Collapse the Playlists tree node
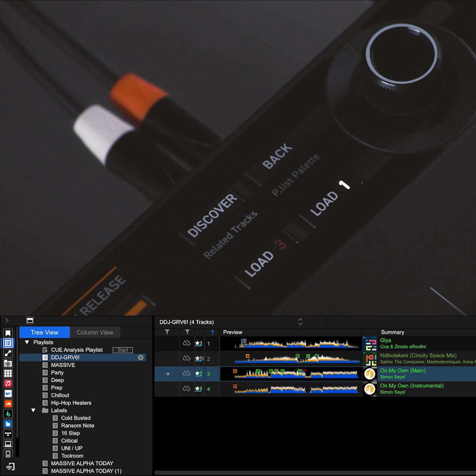 [x=27, y=342]
